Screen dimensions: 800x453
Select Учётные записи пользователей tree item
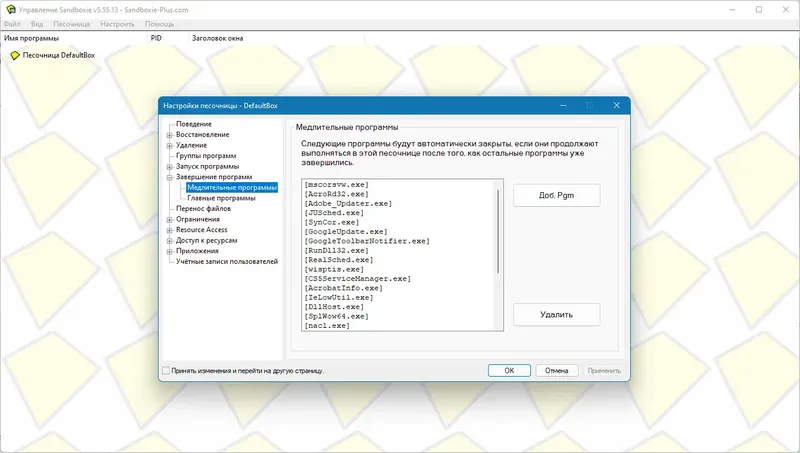(227, 261)
